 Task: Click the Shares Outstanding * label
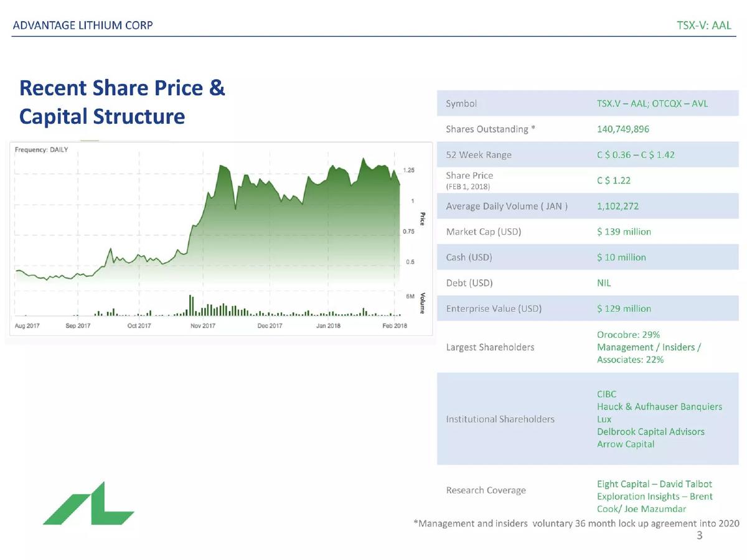[x=491, y=129]
